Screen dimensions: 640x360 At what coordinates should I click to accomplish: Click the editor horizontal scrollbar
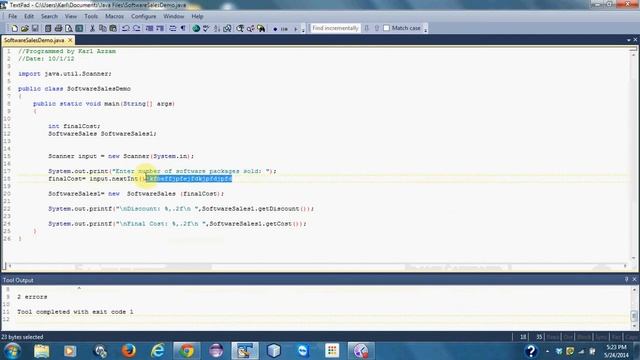tap(317, 266)
